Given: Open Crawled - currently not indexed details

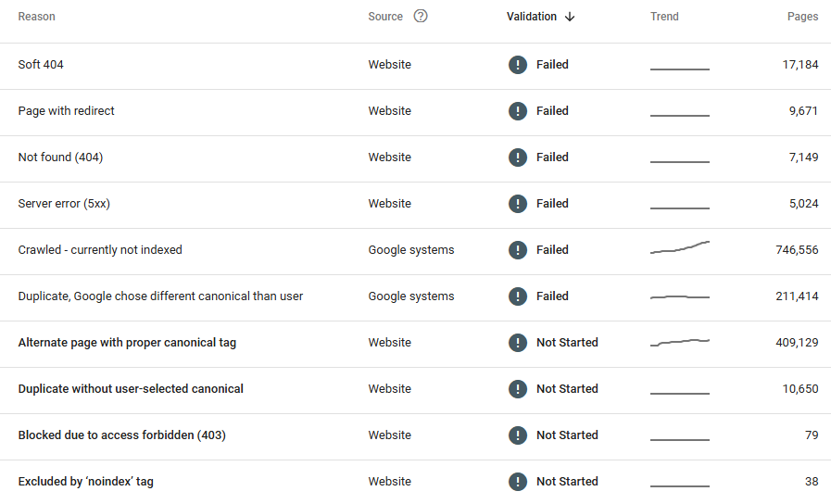Looking at the screenshot, I should [x=100, y=250].
